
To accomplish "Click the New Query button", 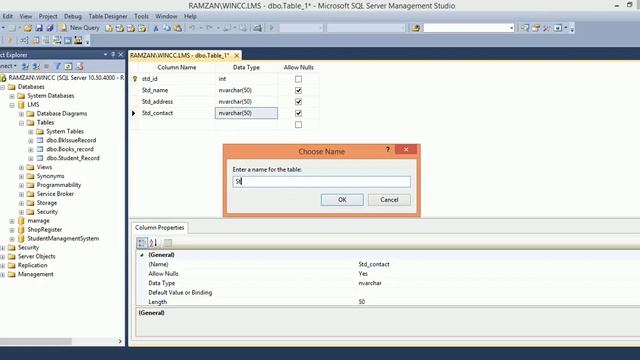I will 80,28.
